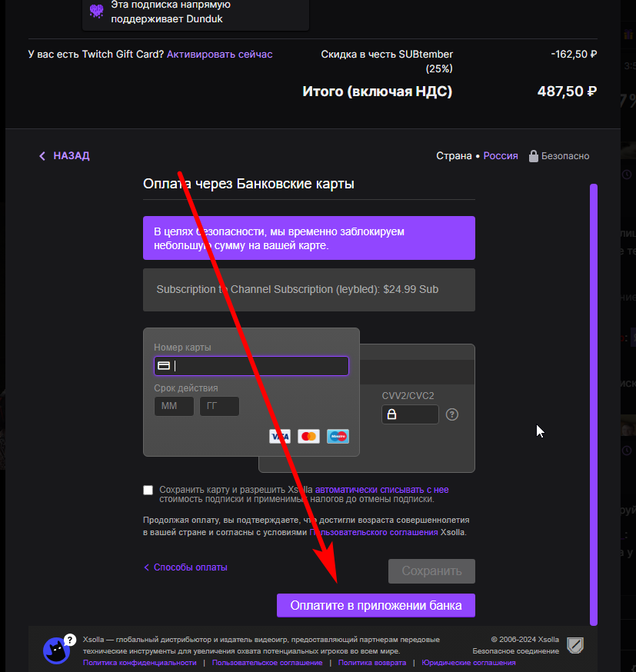The width and height of the screenshot is (636, 672).
Task: Click Оплатите в приложении банка button
Action: [376, 605]
